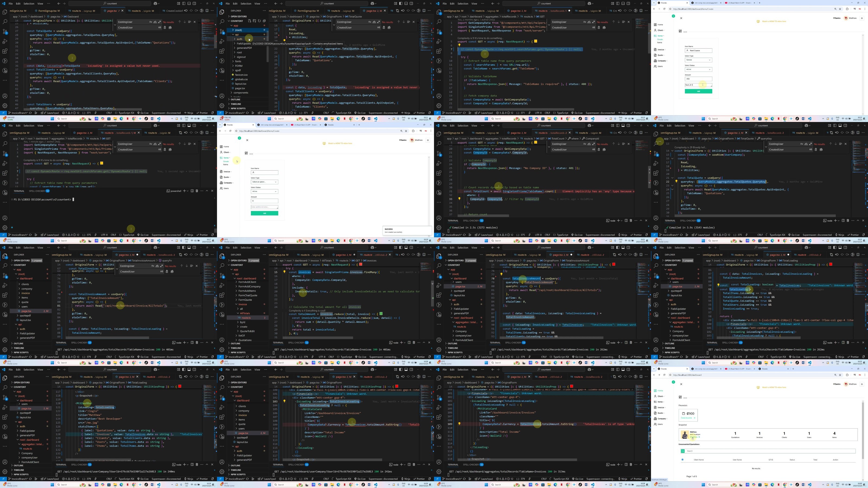This screenshot has width=868, height=488.
Task: Click wallet icon on ₡900 Total Income card
Action: (683, 413)
